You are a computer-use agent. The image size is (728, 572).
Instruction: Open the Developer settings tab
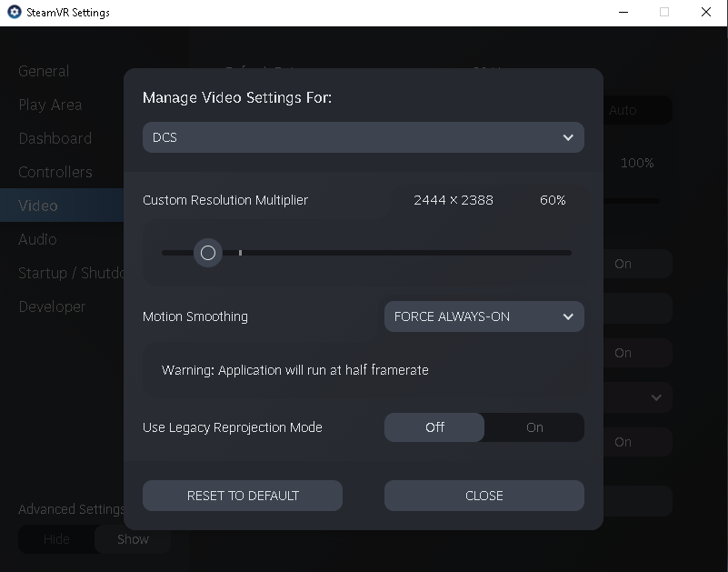tap(52, 306)
